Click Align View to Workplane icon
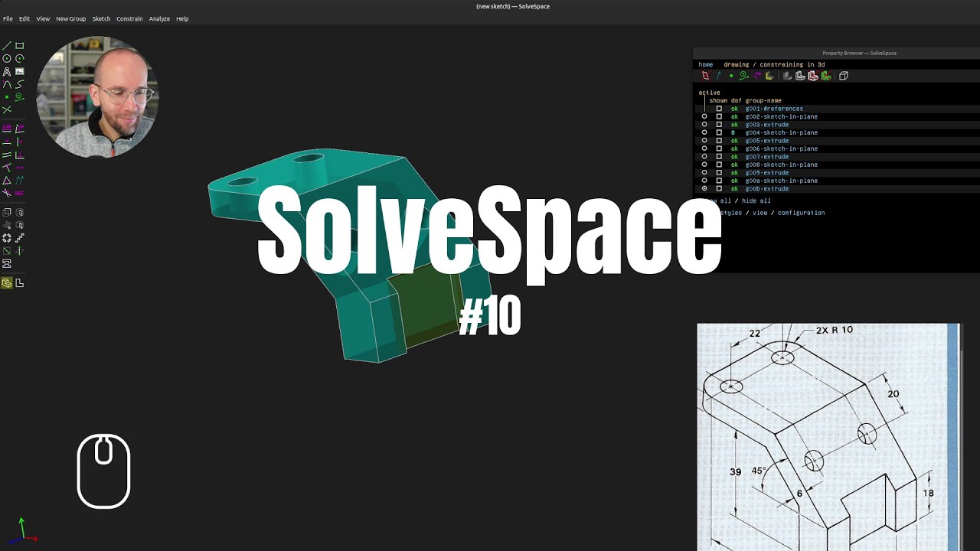Viewport: 980px width, 551px height. [x=20, y=283]
